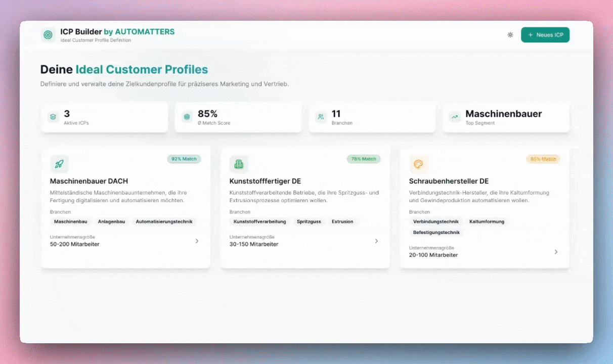Click the 92% Match badge
This screenshot has width=613, height=364.
click(184, 159)
